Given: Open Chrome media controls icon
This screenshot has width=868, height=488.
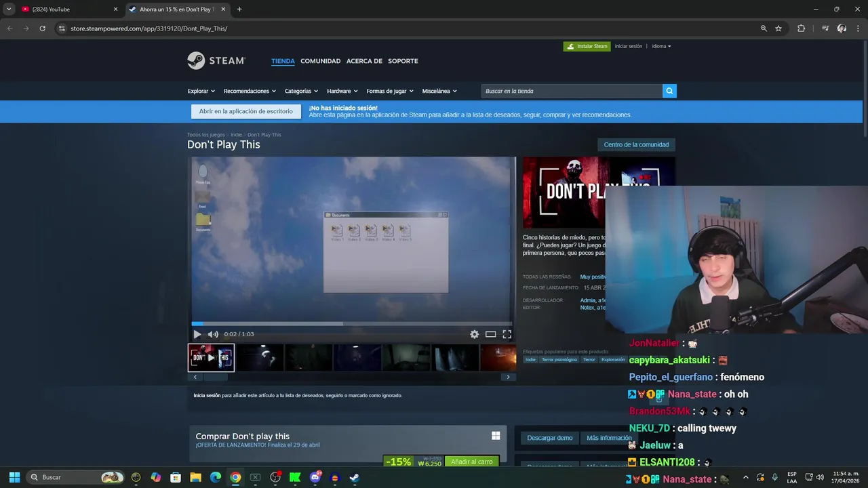Looking at the screenshot, I should (x=825, y=28).
